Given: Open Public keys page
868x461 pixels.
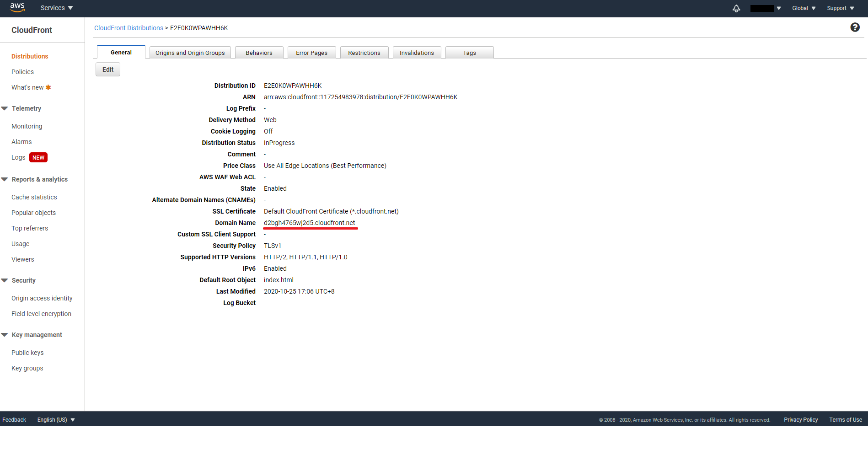Looking at the screenshot, I should 27,353.
